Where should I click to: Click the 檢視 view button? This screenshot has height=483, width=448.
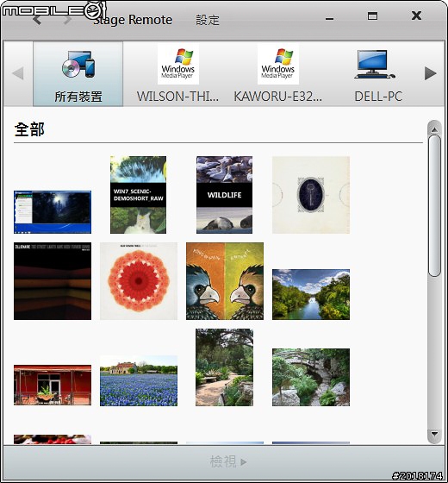coord(228,461)
